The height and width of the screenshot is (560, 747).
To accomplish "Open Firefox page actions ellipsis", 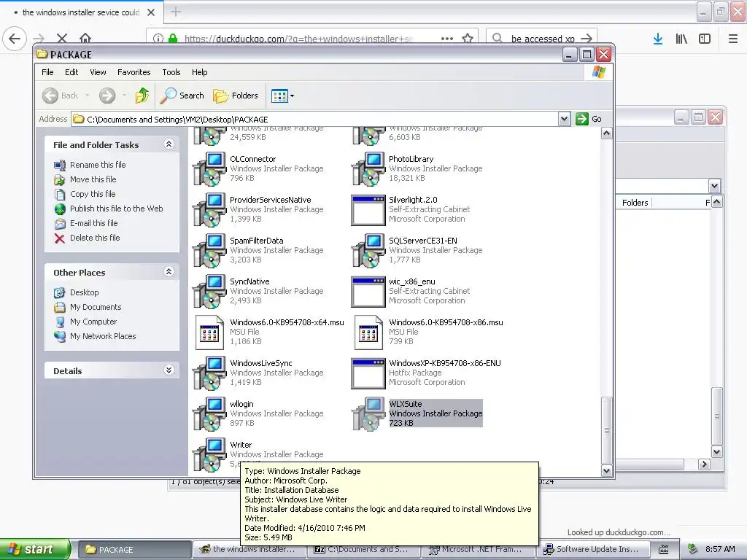I will coord(447,38).
